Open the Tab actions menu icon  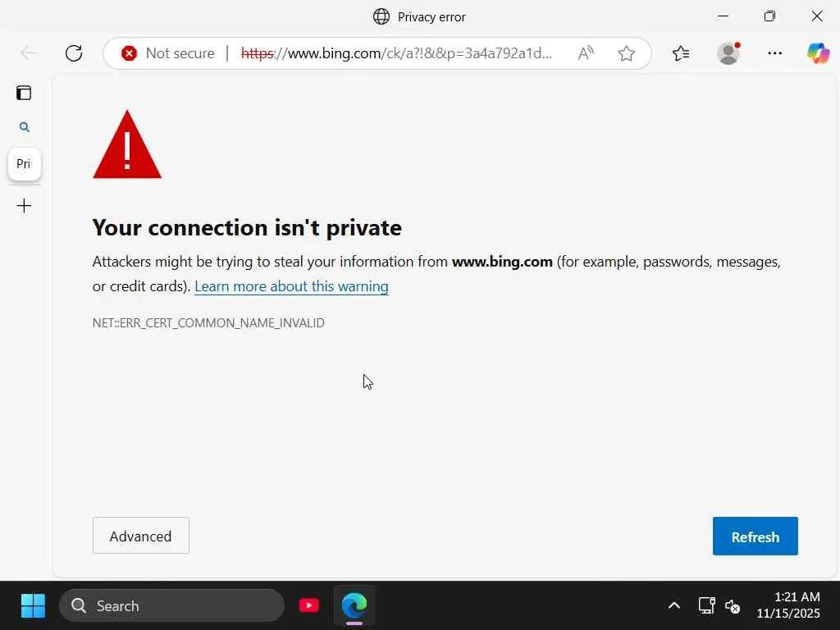(24, 93)
